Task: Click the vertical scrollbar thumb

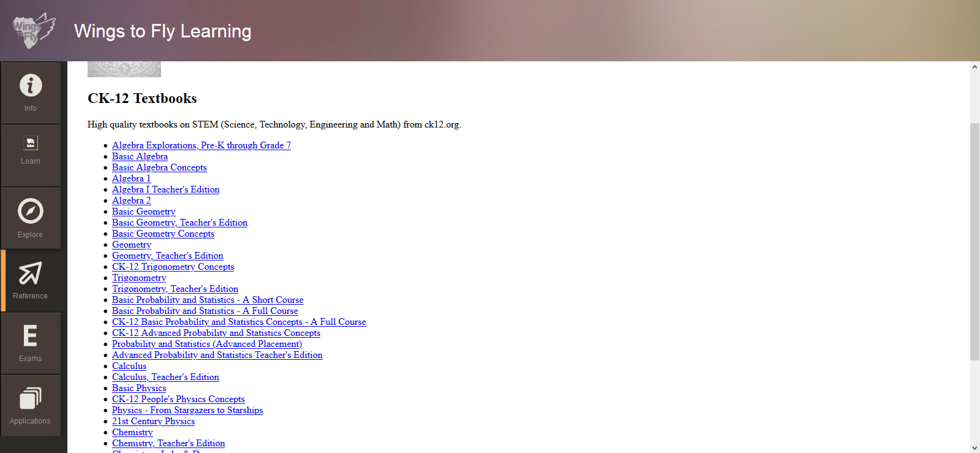Action: coord(974,242)
